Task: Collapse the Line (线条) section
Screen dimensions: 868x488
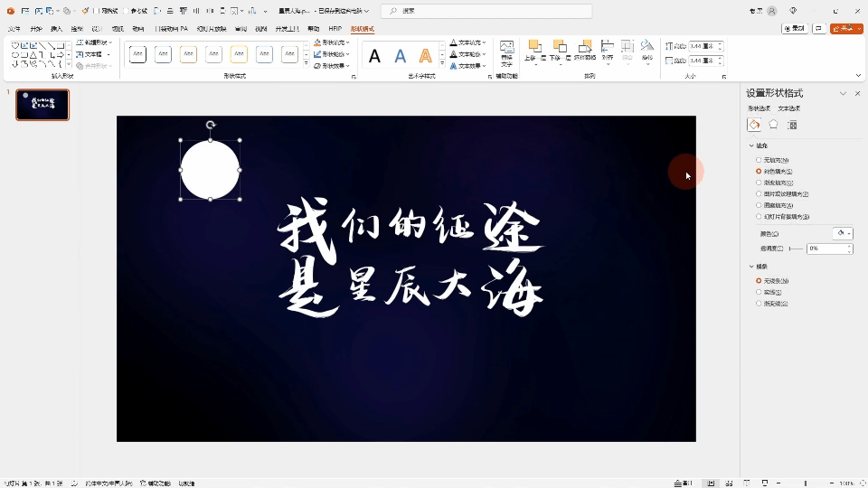Action: pos(751,267)
